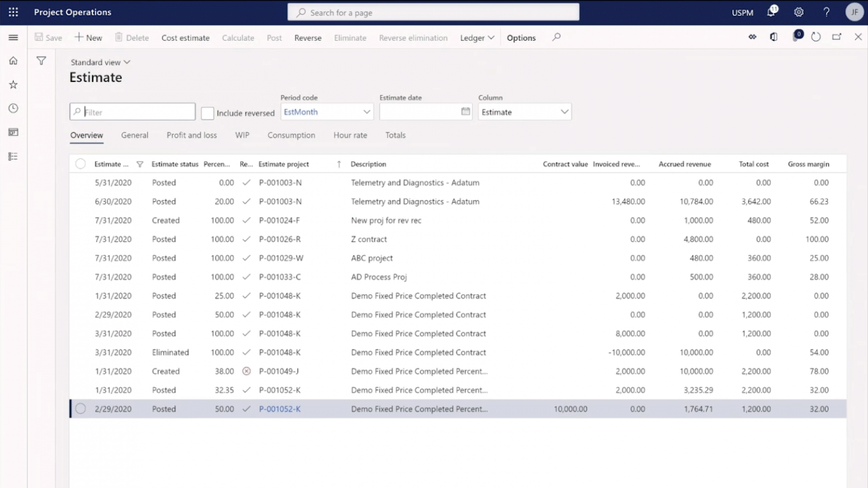Screen dimensions: 868x488
Task: View Recently opened pages via clock icon
Action: [x=13, y=108]
